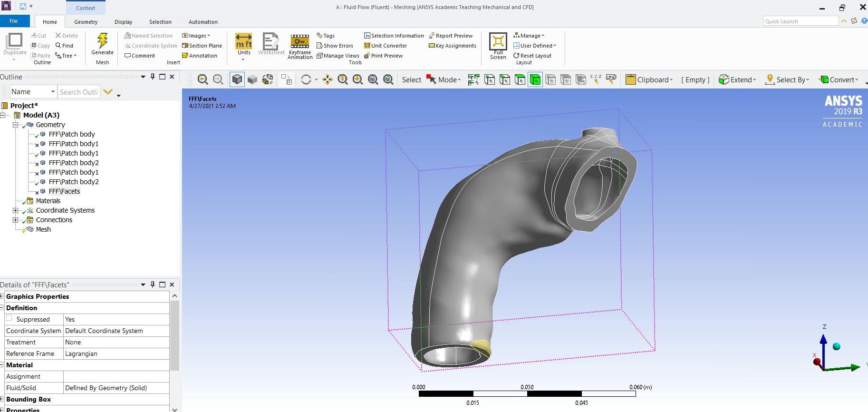
Task: Activate the Rotate view tool
Action: (306, 80)
